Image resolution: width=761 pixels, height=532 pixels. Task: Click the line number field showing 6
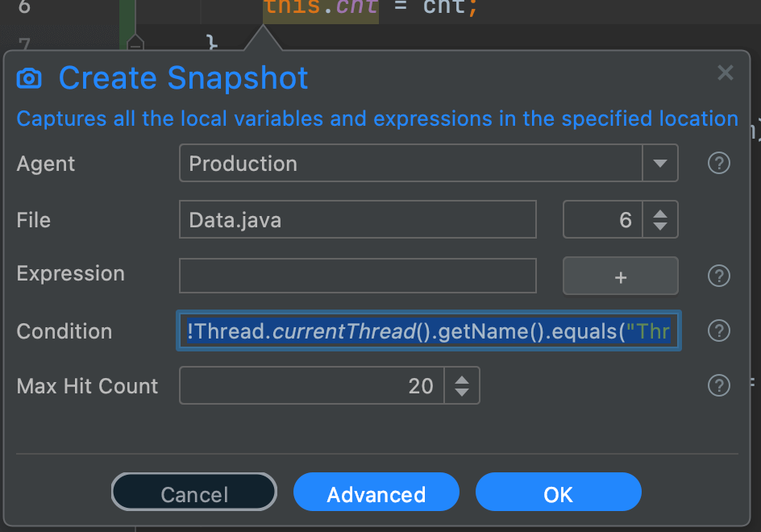click(602, 220)
